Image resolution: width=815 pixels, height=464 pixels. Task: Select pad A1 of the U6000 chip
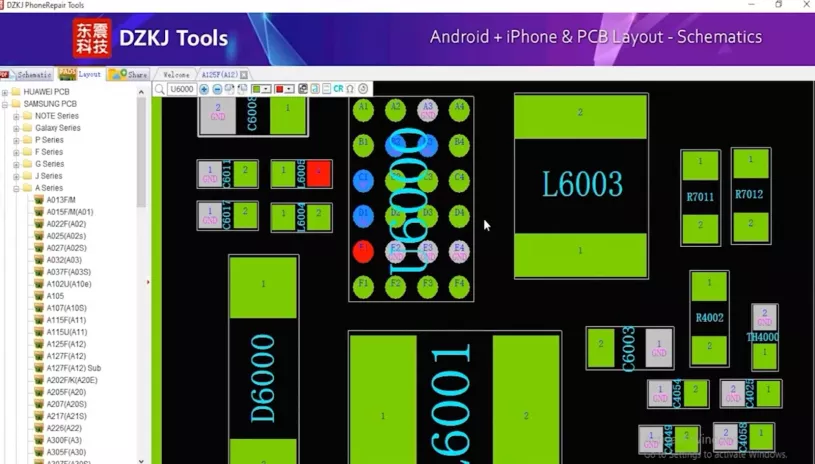point(363,110)
